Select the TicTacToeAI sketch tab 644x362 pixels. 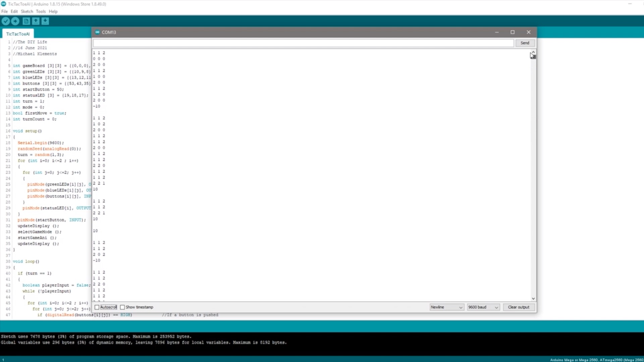(x=18, y=34)
